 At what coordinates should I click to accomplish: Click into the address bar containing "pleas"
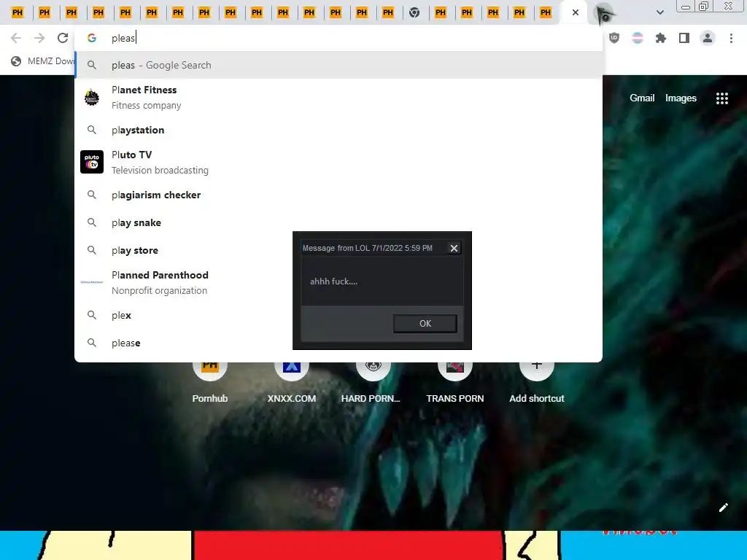pyautogui.click(x=338, y=38)
